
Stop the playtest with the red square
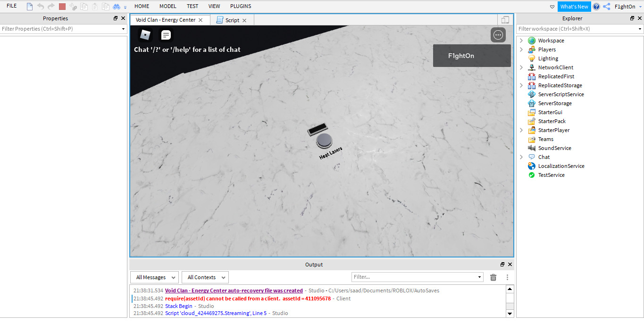click(x=62, y=7)
